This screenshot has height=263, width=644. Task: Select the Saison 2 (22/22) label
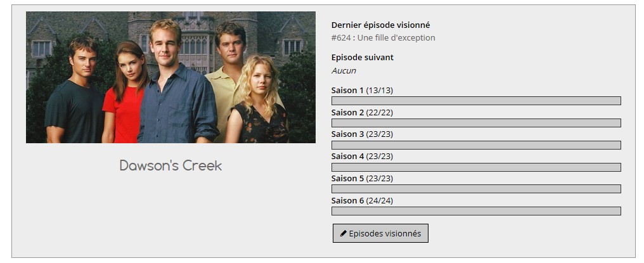point(362,112)
